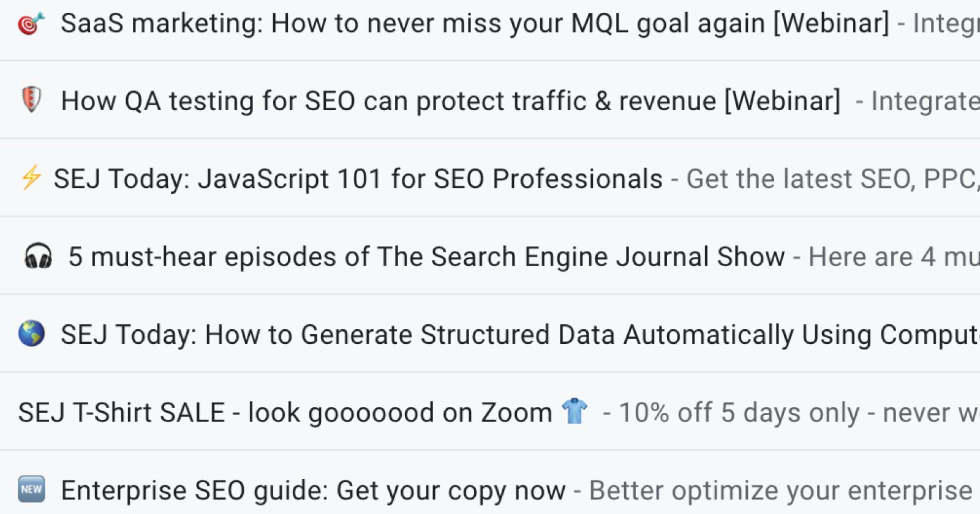Select the shield icon beside the QA testing email
Image resolution: width=980 pixels, height=514 pixels.
31,100
